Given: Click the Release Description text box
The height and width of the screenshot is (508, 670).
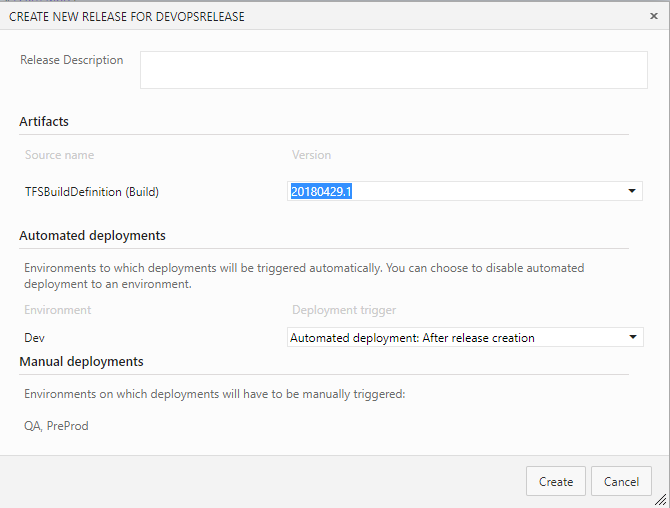Looking at the screenshot, I should point(393,70).
